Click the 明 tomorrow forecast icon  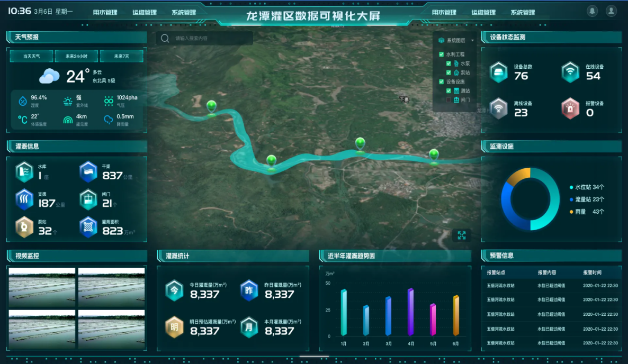pos(174,327)
